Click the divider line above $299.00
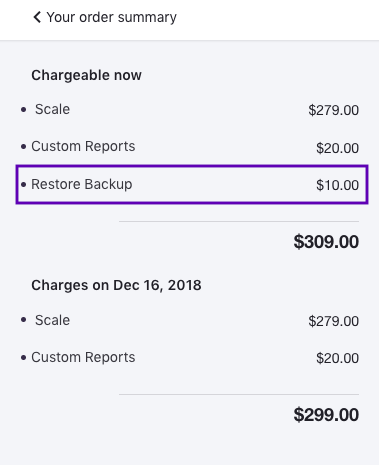Screen dimensions: 379x465 click(x=239, y=394)
